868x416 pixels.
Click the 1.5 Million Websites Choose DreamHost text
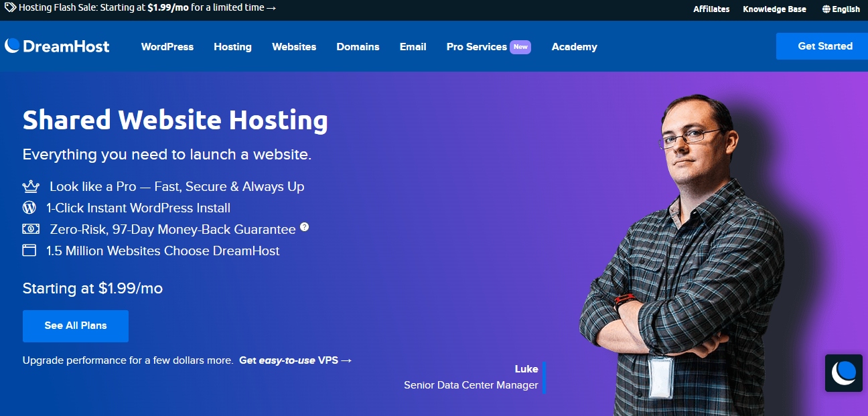(x=163, y=251)
